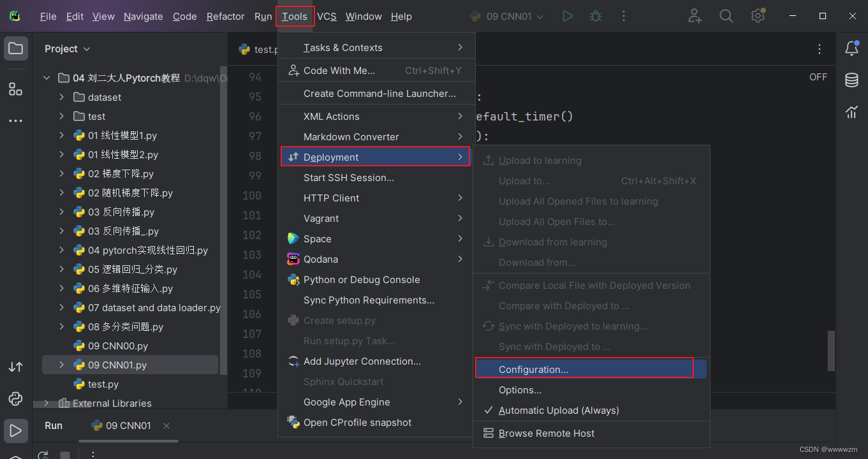868x459 pixels.
Task: Click the more tool windows ellipsis icon
Action: (16, 120)
